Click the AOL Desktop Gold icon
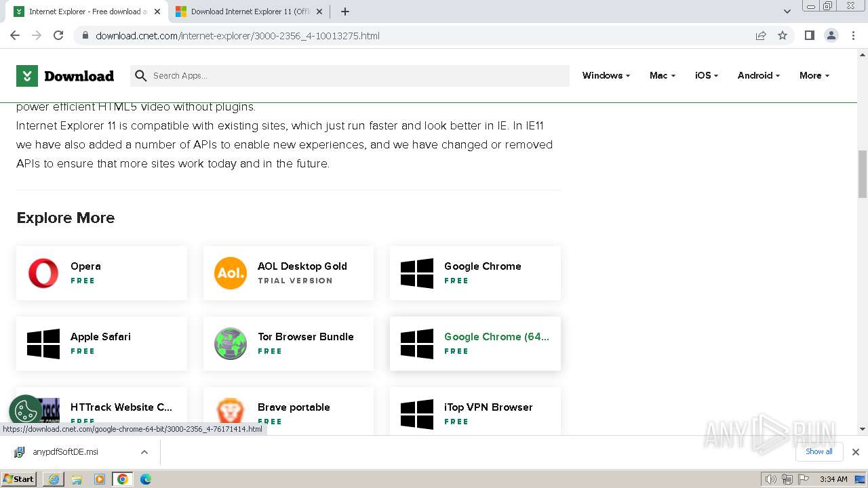Viewport: 868px width, 488px height. (231, 273)
